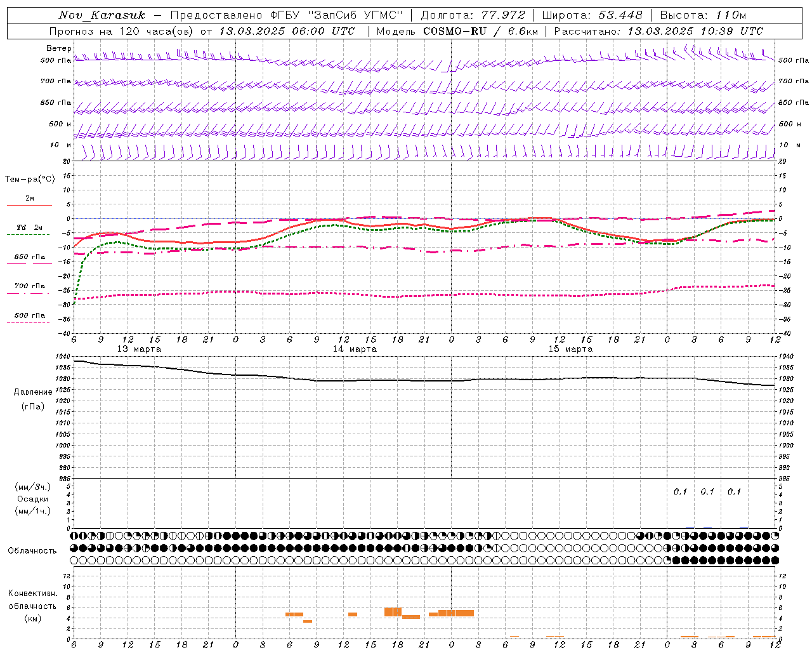Click the 14 марта date label
Viewport: 812px width, 650px height.
tap(355, 349)
